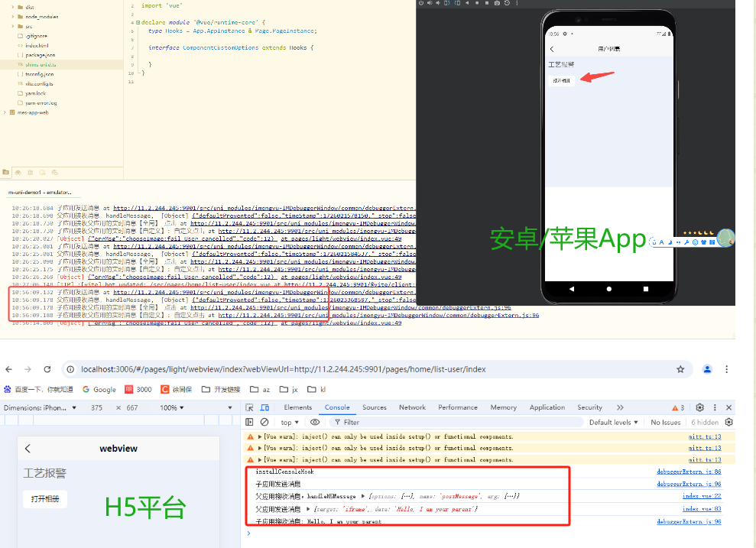Tap the Android home navigation button
The height and width of the screenshot is (548, 756).
[609, 289]
